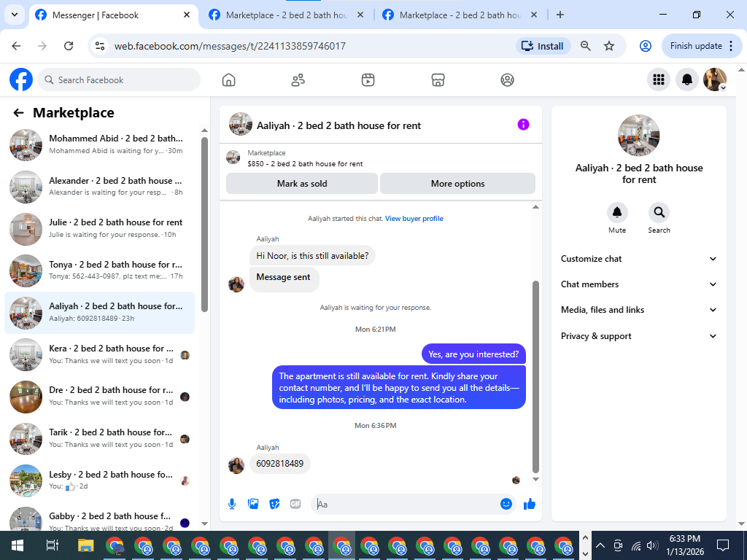Screen dimensions: 747x560
Task: Switch to the second Marketplace browser tab
Action: pos(286,15)
